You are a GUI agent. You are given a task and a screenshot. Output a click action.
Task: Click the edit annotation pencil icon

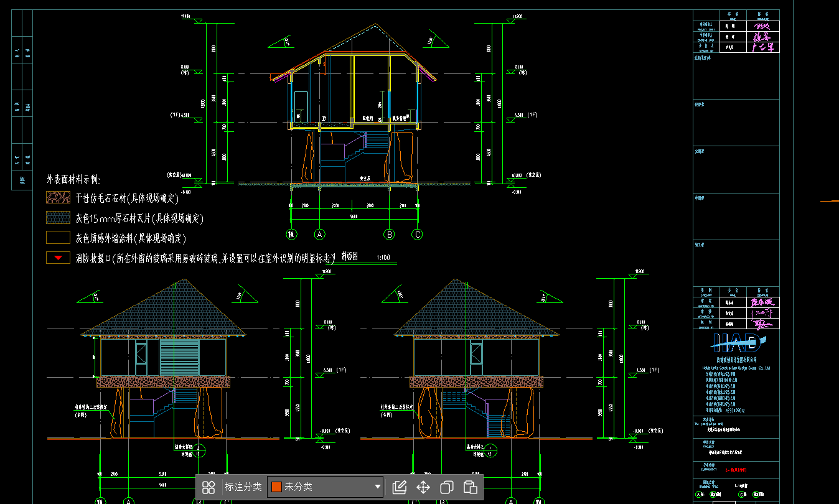(400, 487)
